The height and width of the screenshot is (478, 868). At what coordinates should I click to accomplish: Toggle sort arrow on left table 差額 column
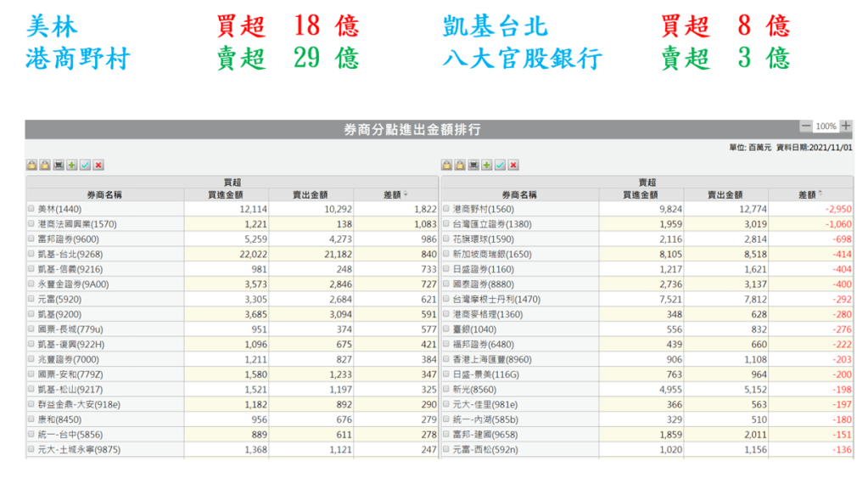pyautogui.click(x=405, y=195)
